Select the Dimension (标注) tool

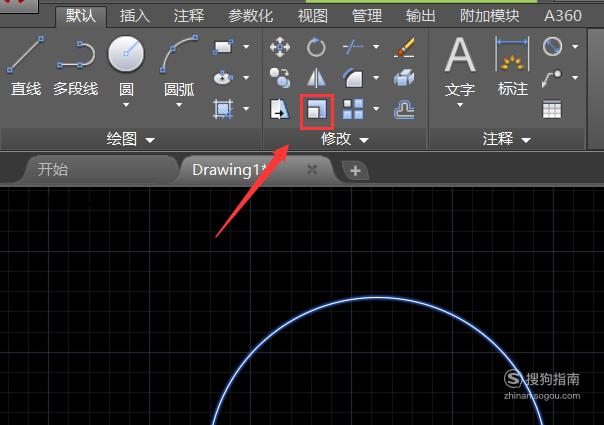tap(512, 66)
